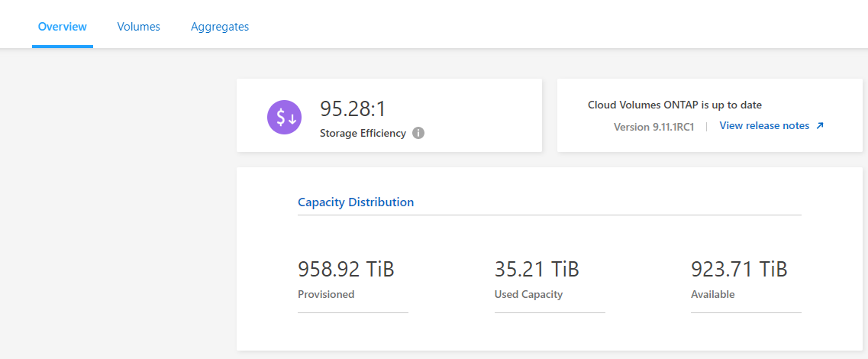Click the Provisioned label

pyautogui.click(x=326, y=294)
